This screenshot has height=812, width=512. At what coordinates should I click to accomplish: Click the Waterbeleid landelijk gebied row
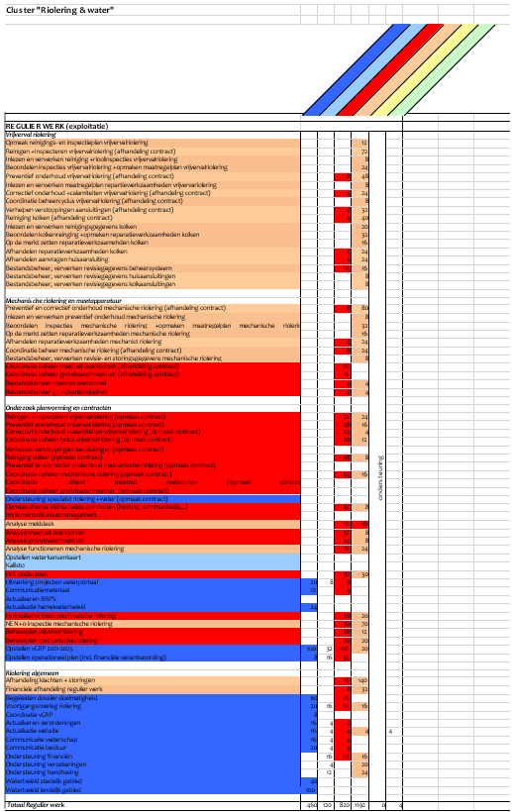153,790
